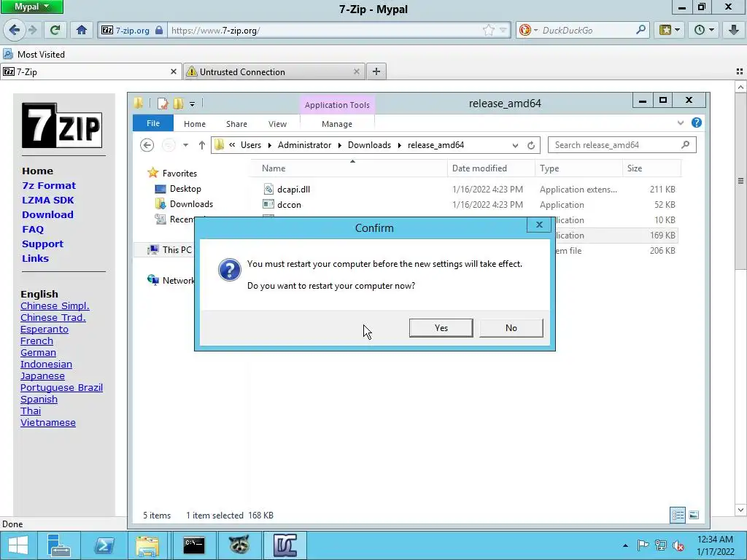Open the Explorer Share ribbon tab
The image size is (747, 560).
tap(237, 124)
